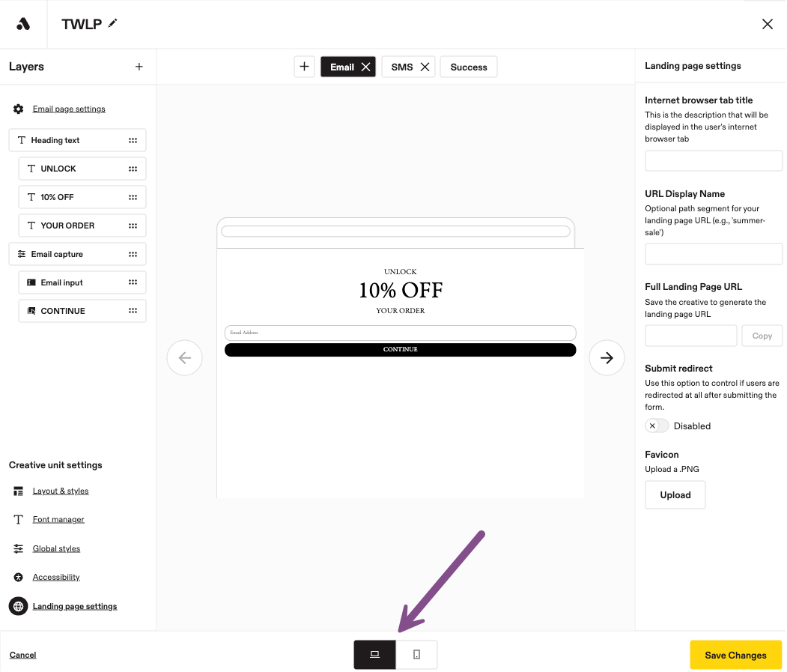
Task: Click the Creative unit settings heading
Action: (55, 465)
